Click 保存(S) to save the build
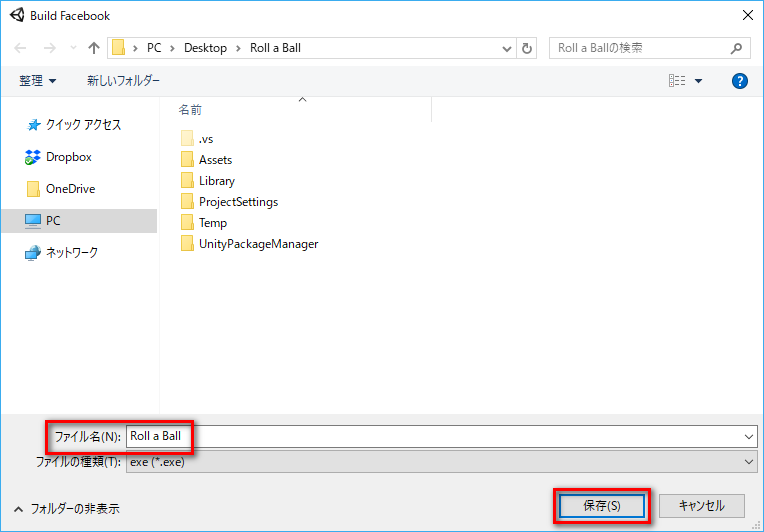 coord(602,506)
